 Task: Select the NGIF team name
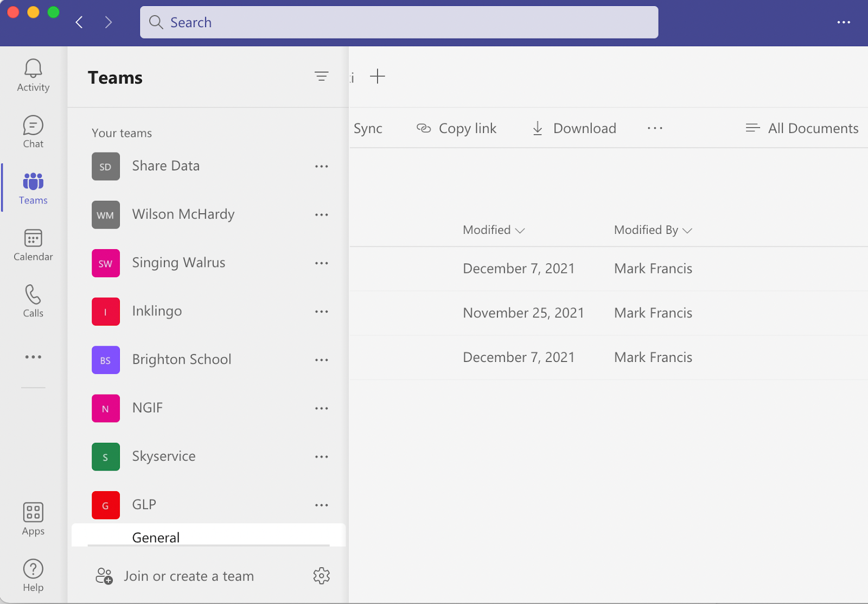[148, 408]
